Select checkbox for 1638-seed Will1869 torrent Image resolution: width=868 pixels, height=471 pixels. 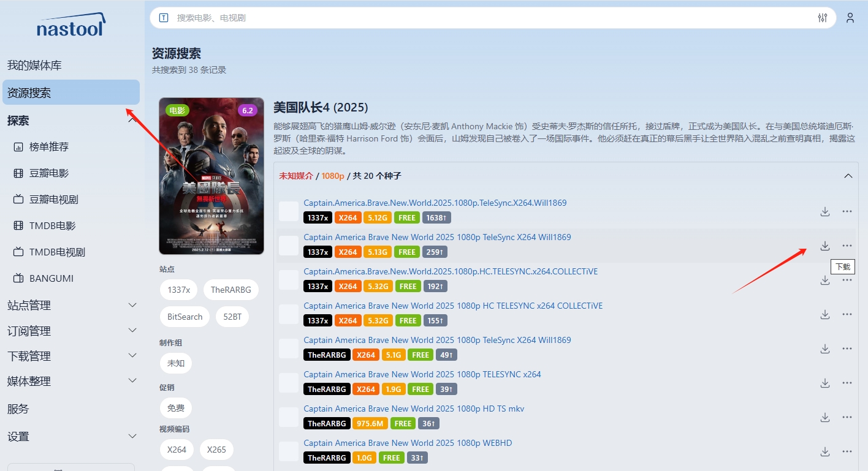288,211
